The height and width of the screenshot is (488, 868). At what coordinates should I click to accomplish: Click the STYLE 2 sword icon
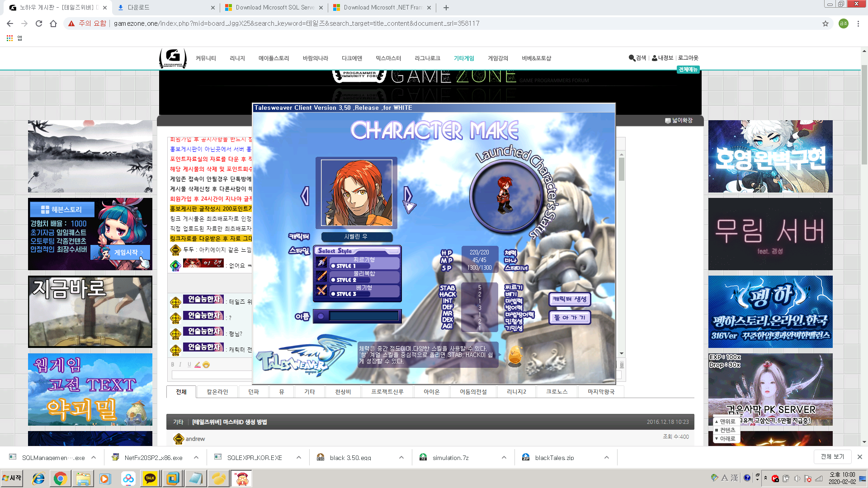point(321,276)
